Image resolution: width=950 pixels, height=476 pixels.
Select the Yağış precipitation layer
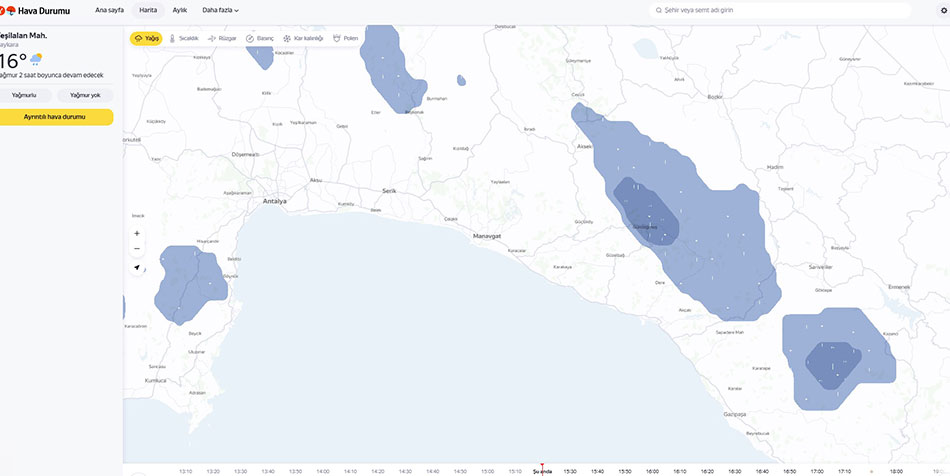(x=146, y=38)
